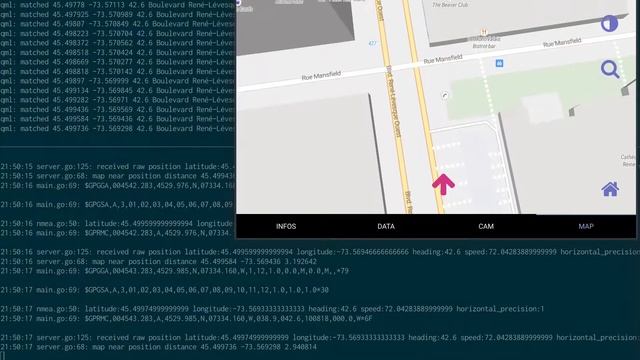Click the terminal line matched 45.49778 -73.57113
The image size is (640, 360).
[118, 5]
